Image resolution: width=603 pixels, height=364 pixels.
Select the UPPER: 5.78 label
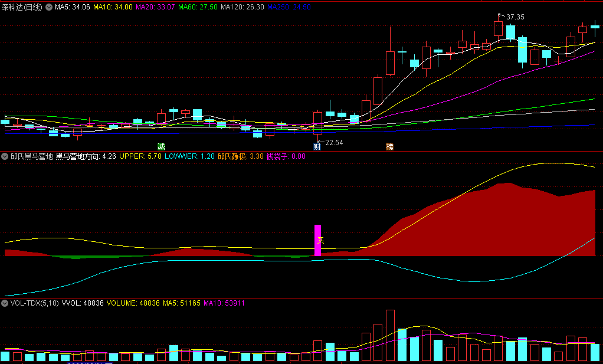click(x=140, y=156)
